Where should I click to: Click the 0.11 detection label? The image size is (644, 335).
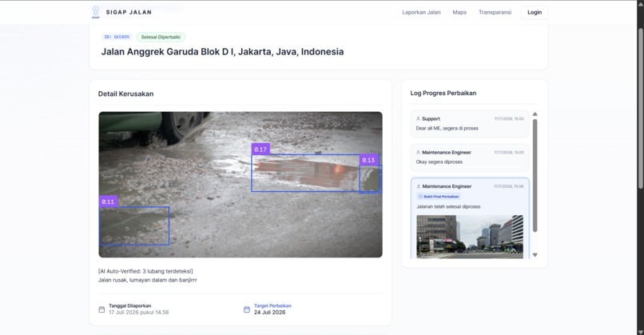pyautogui.click(x=108, y=201)
